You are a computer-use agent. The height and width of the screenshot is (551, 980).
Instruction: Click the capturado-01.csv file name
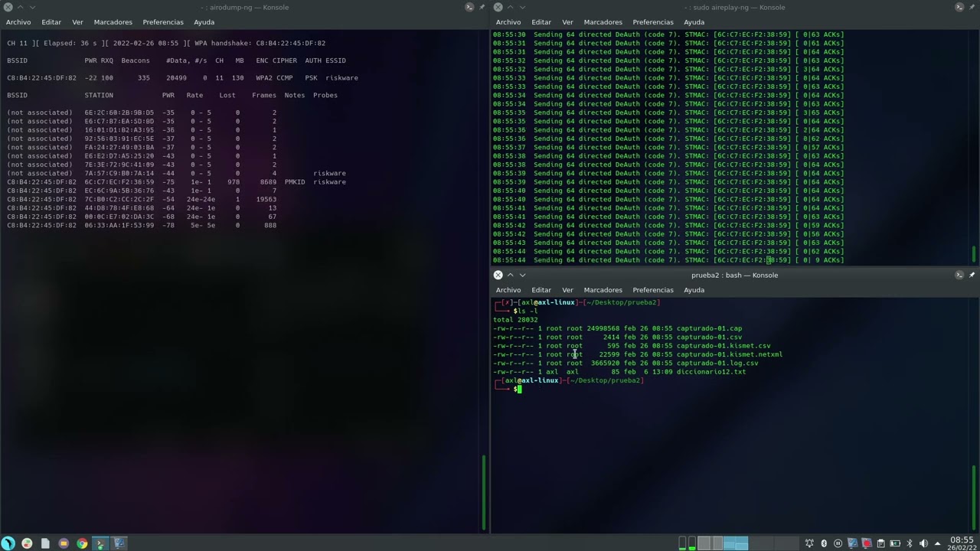pos(709,337)
